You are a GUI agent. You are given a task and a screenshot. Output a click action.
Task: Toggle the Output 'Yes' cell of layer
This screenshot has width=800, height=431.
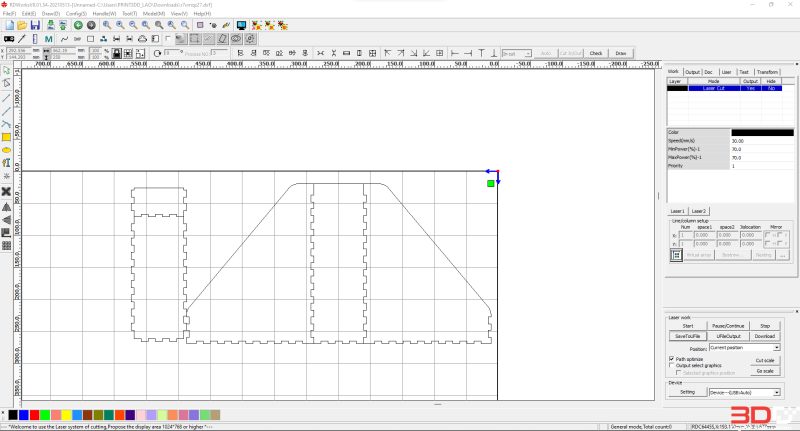[751, 88]
